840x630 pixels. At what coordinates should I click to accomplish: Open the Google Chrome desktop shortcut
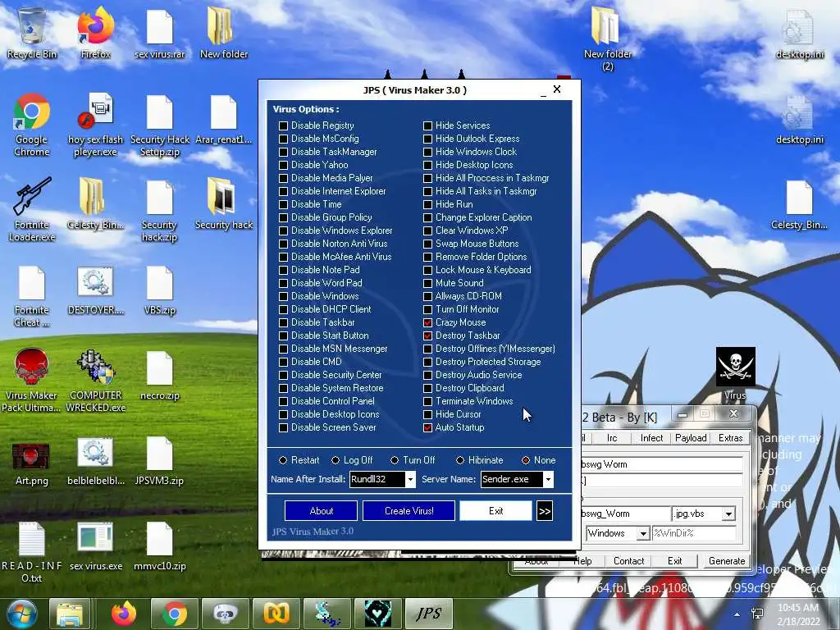(x=32, y=125)
